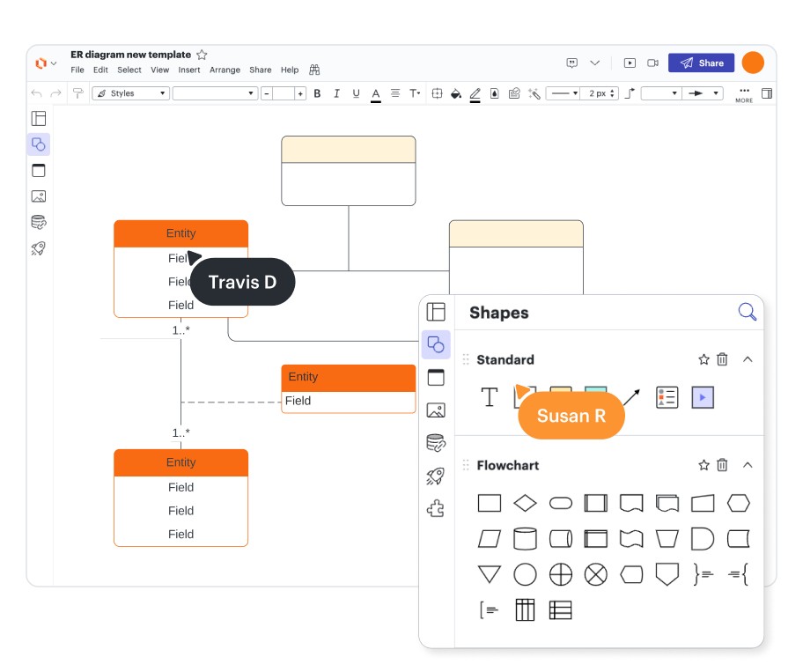Select the fill color bucket icon

point(455,93)
